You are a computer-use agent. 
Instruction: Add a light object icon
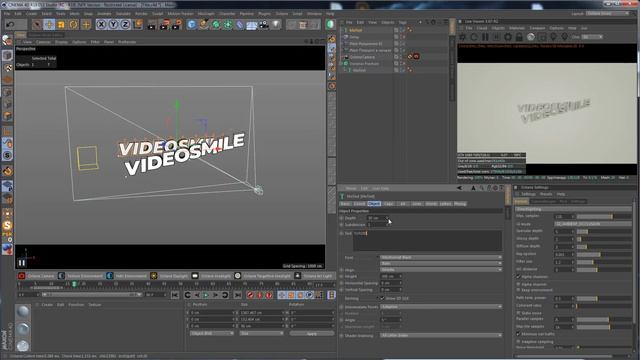[276, 24]
